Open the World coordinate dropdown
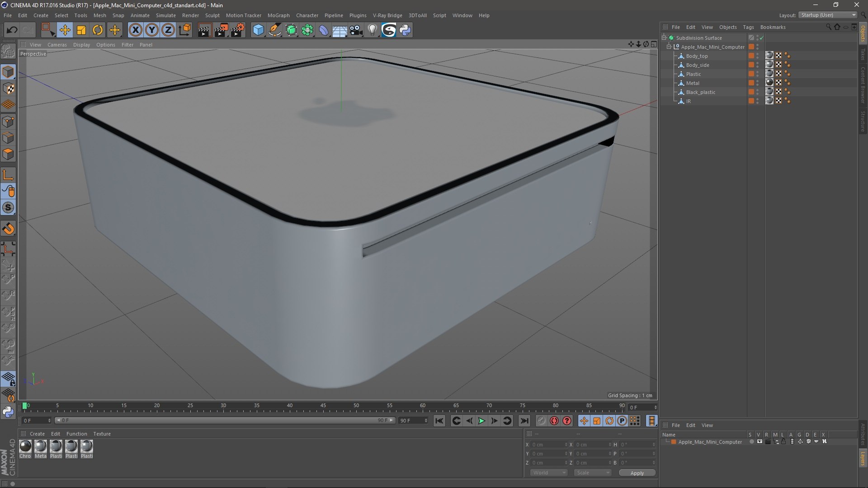The image size is (868, 488). tap(549, 473)
